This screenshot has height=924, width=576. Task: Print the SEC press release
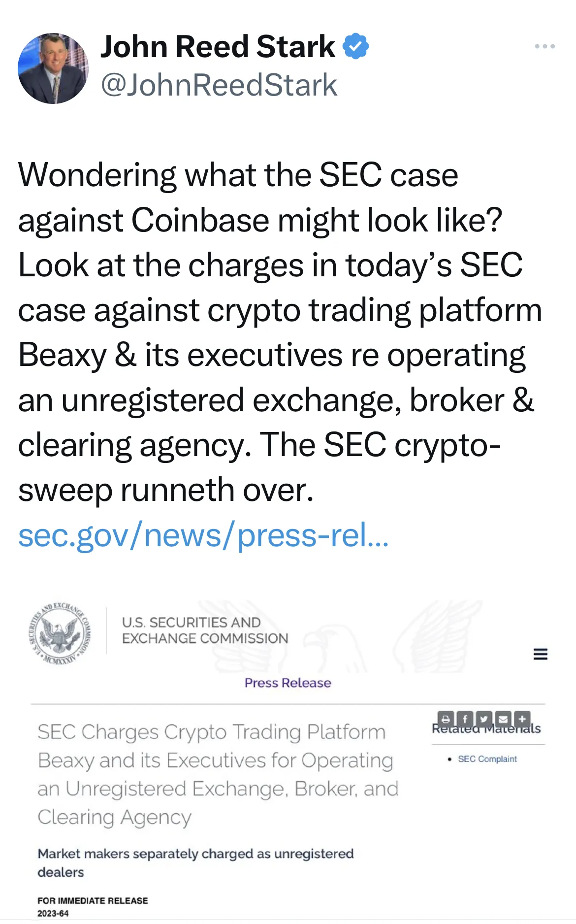coord(446,719)
